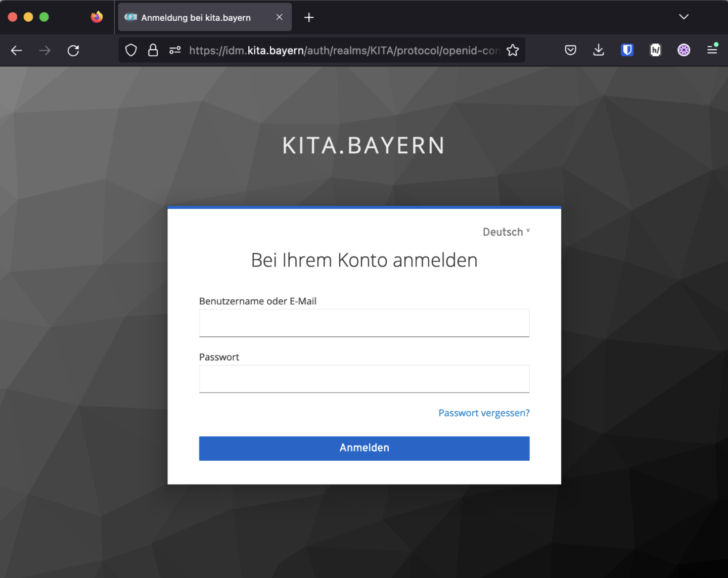Open a new tab

click(309, 17)
